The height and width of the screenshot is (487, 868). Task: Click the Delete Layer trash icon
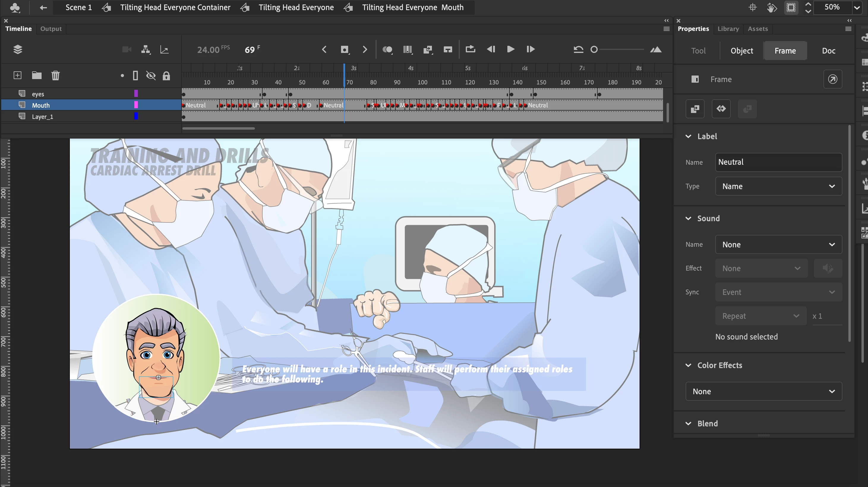point(55,75)
